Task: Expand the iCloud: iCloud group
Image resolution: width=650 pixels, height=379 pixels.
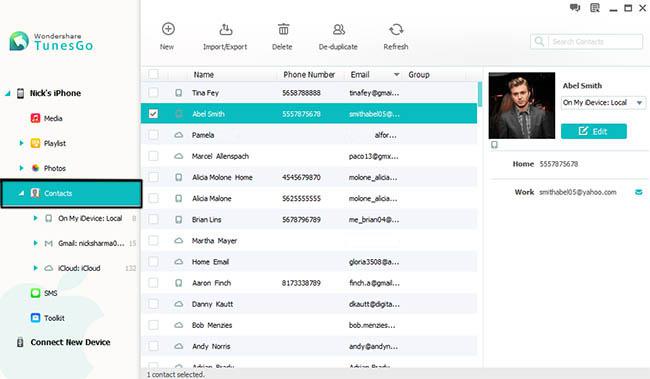Action: click(35, 268)
